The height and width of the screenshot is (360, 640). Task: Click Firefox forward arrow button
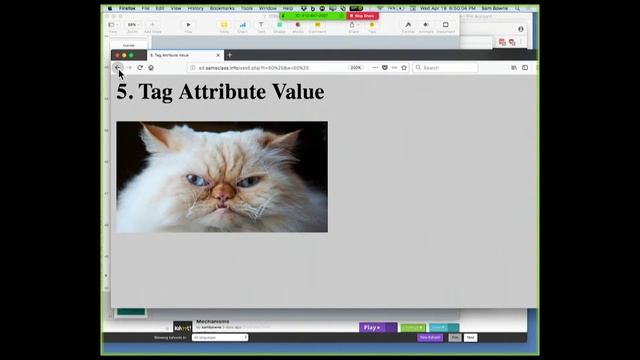tap(129, 68)
